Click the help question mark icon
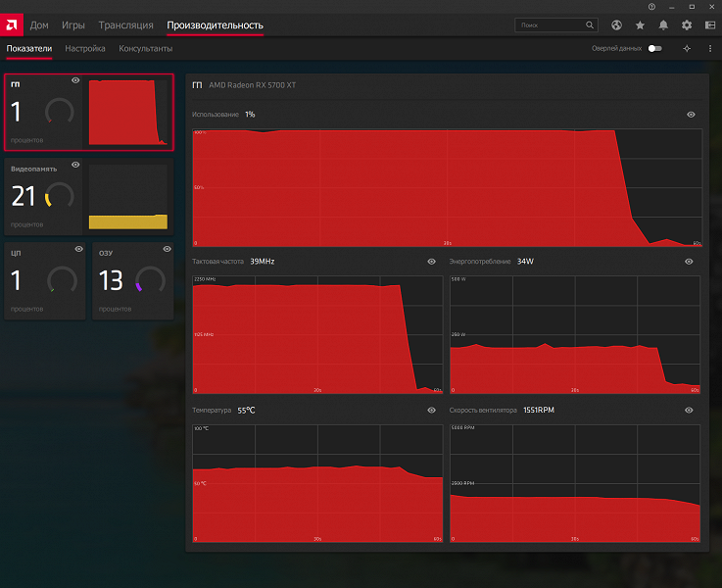 (652, 6)
